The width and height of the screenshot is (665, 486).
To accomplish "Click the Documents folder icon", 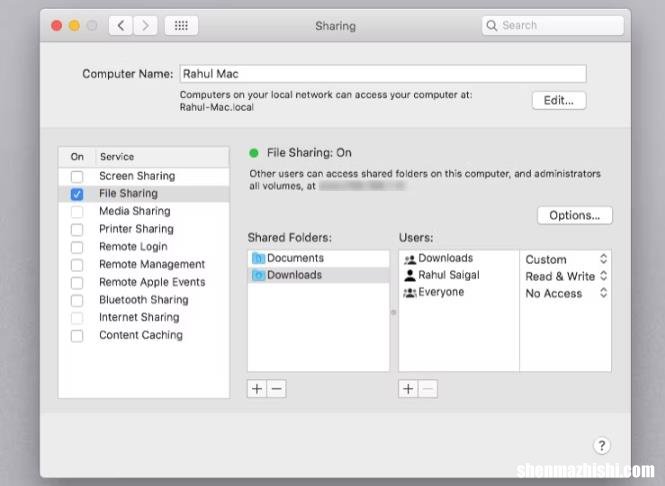I will coord(258,258).
